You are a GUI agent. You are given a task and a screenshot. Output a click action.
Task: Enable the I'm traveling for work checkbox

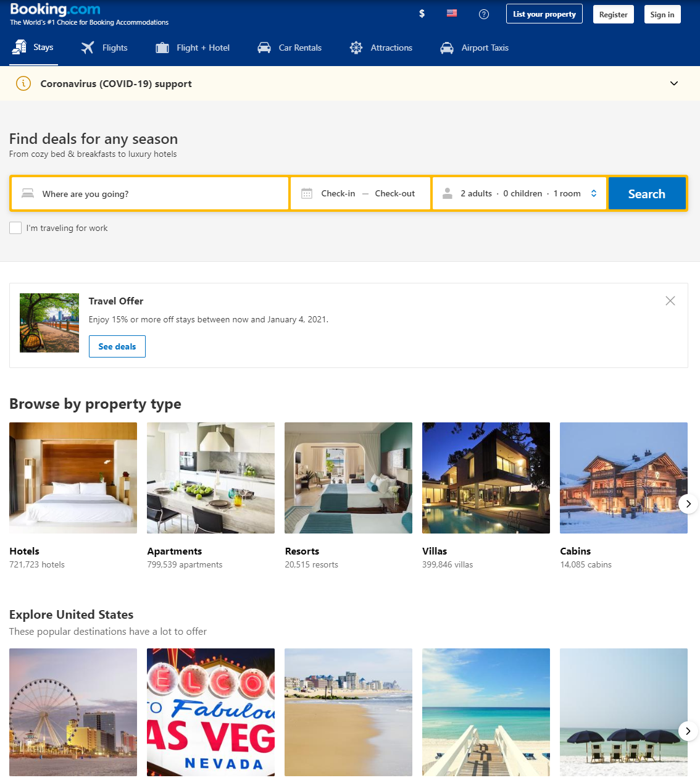[15, 228]
